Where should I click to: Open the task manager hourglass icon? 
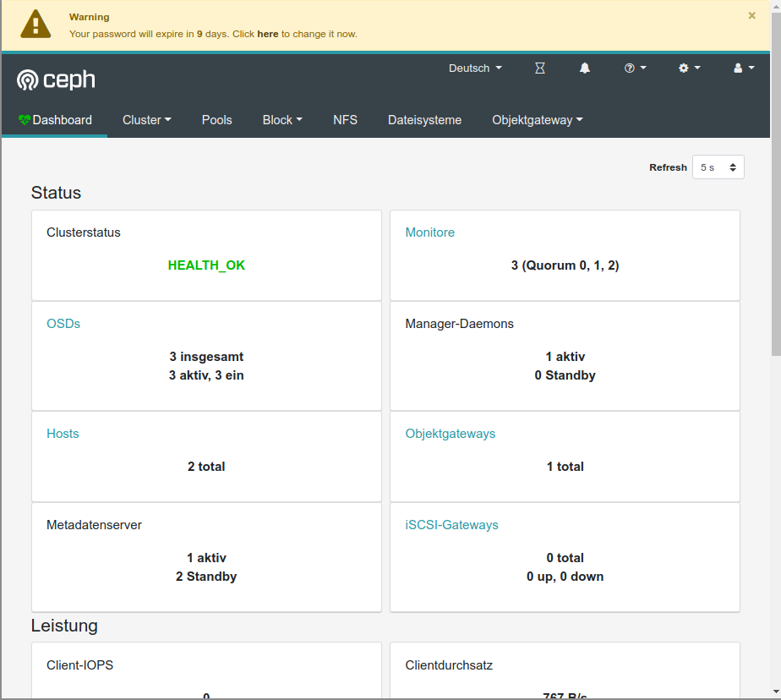540,68
